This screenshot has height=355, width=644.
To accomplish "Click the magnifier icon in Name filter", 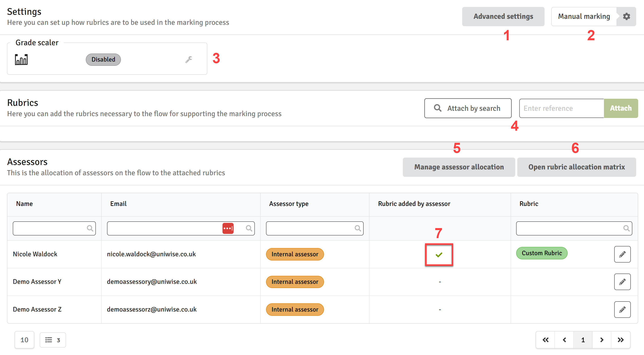I will coord(90,228).
